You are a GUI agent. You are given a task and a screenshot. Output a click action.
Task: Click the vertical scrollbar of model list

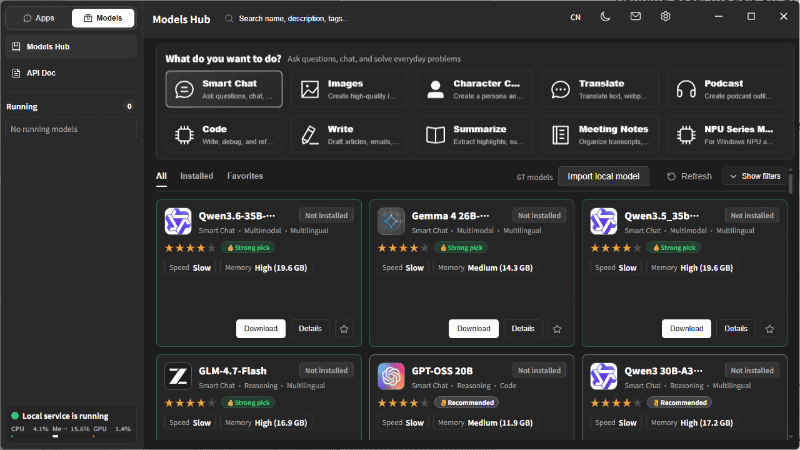791,183
